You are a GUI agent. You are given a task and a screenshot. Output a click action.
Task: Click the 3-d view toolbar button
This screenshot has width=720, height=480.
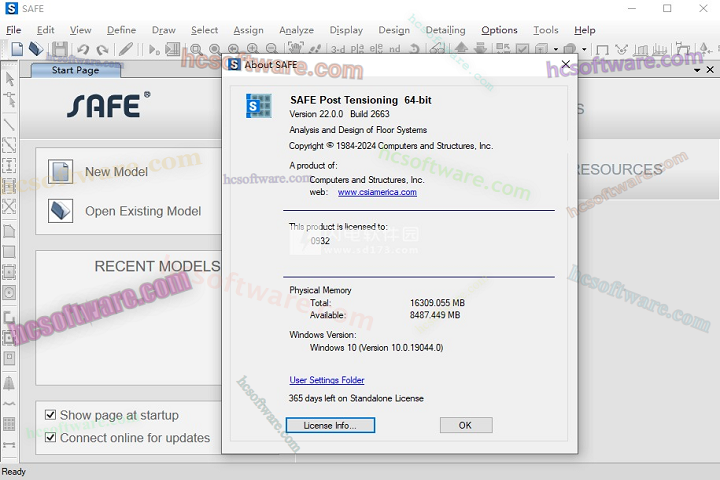(338, 49)
